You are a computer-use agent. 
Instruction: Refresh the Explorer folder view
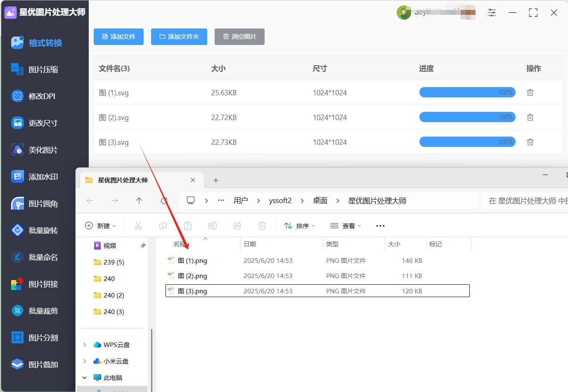pos(164,201)
